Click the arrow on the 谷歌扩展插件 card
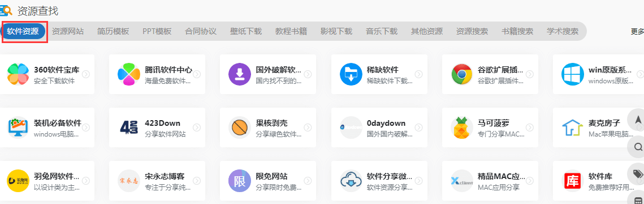Screen dimensions: 644x204 (529, 74)
